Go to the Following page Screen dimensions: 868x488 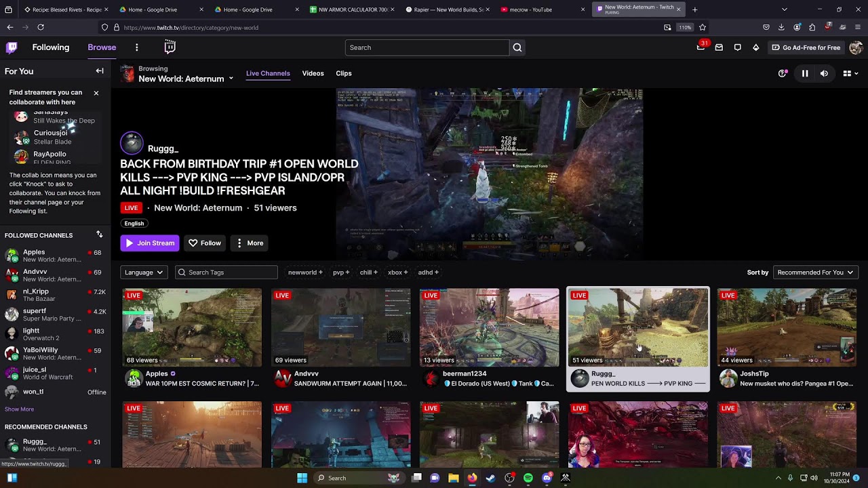click(x=51, y=47)
